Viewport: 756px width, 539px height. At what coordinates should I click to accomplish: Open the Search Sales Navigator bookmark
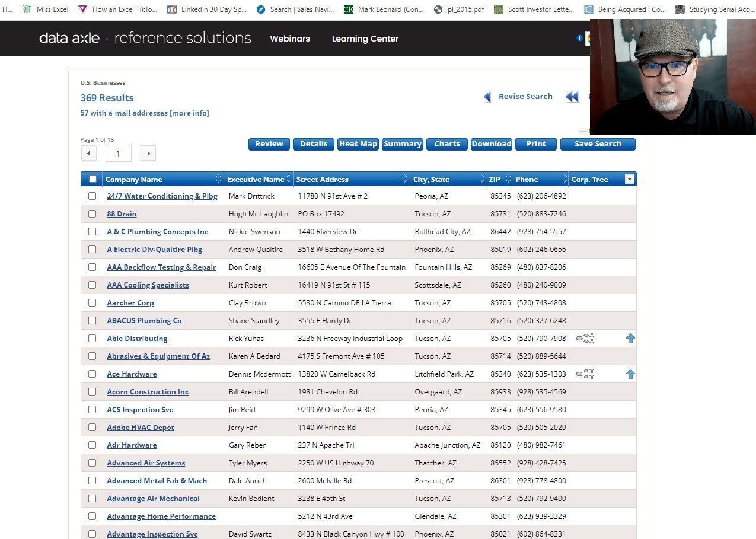[295, 9]
